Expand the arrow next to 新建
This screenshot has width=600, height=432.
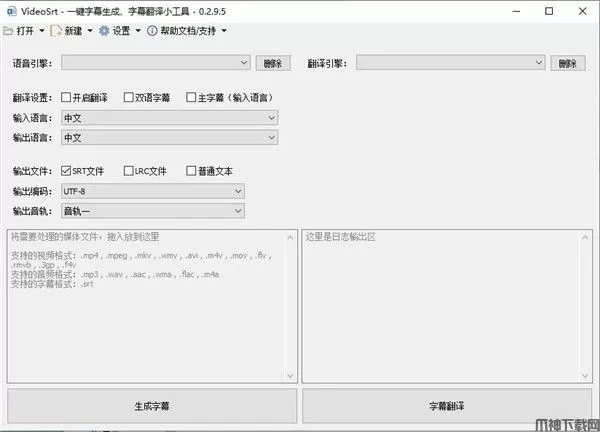[90, 31]
